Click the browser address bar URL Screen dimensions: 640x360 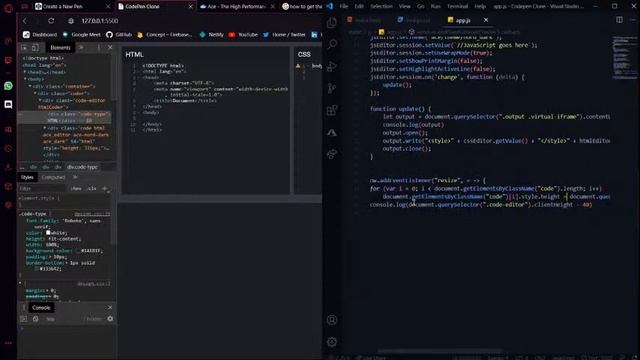100,21
